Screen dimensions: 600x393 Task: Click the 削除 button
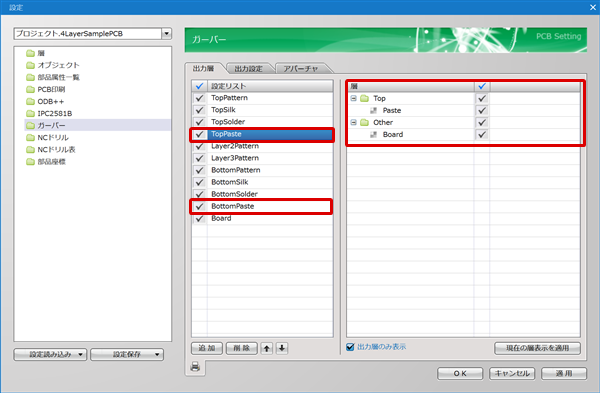click(x=241, y=348)
